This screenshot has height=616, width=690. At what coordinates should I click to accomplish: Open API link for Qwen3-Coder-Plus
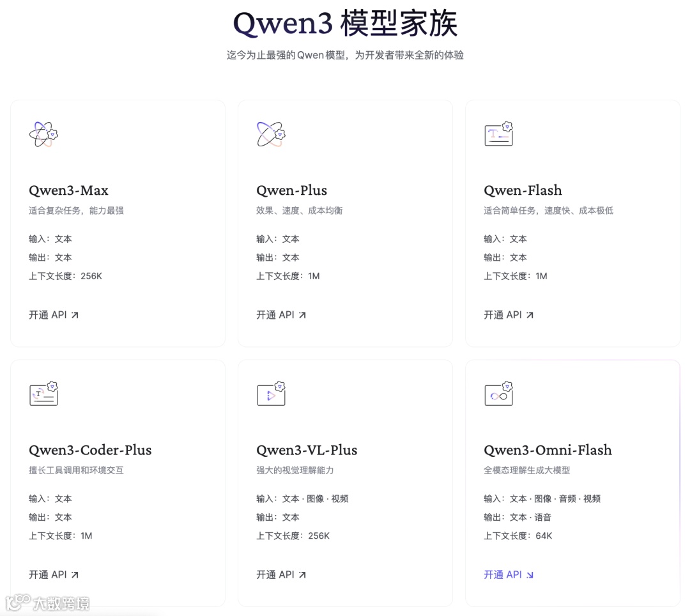54,574
